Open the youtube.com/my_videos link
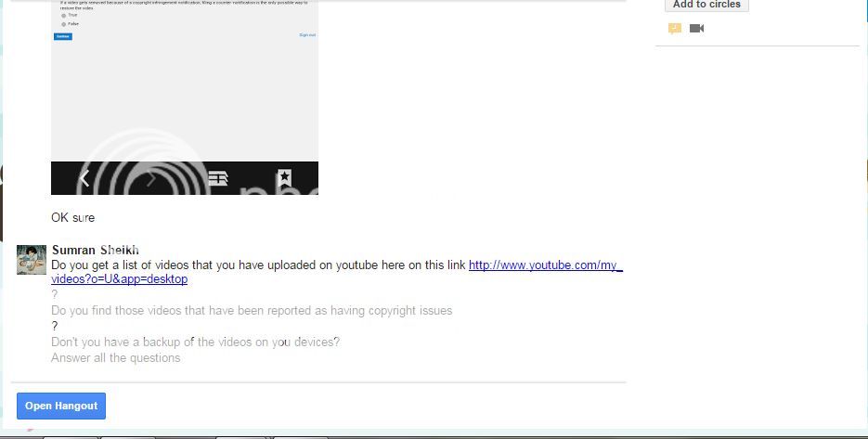The width and height of the screenshot is (868, 439). click(x=545, y=265)
